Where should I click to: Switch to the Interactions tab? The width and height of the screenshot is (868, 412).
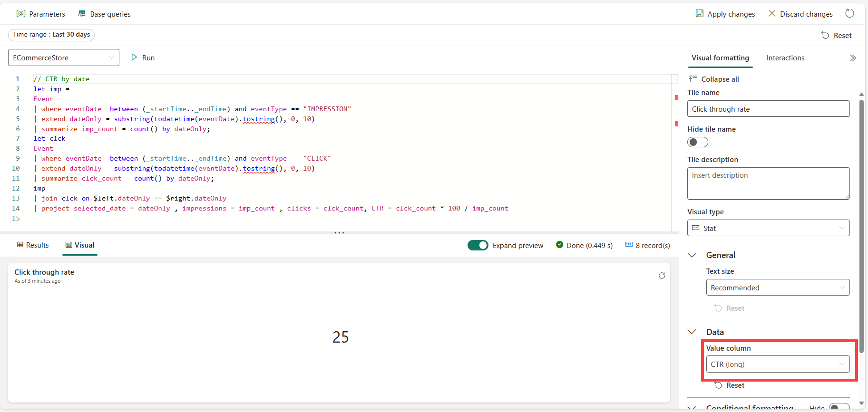pyautogui.click(x=785, y=58)
